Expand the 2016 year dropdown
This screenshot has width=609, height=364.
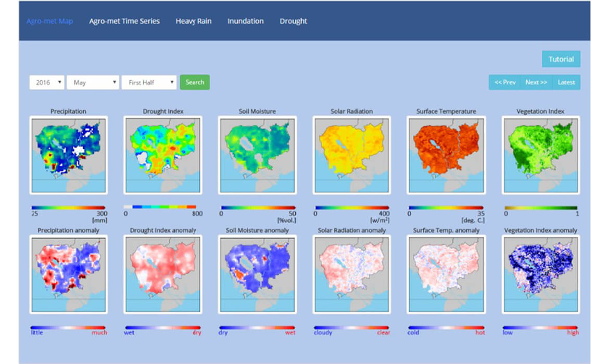47,82
